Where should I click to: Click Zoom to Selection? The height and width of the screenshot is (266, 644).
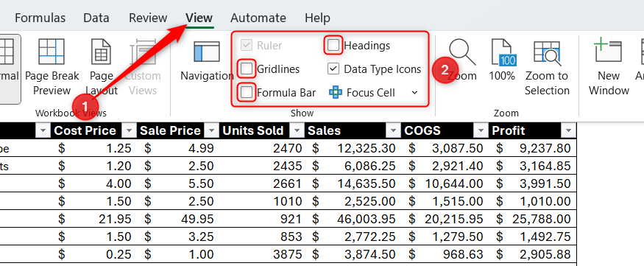pyautogui.click(x=547, y=68)
